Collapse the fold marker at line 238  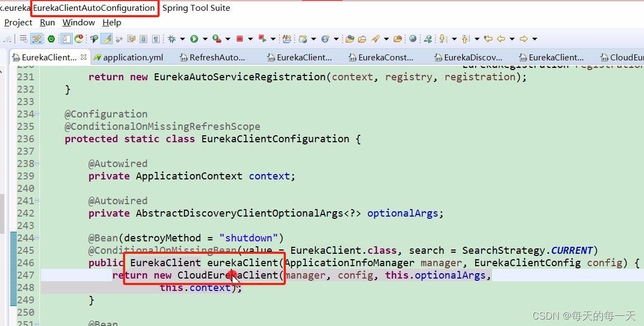coord(37,163)
